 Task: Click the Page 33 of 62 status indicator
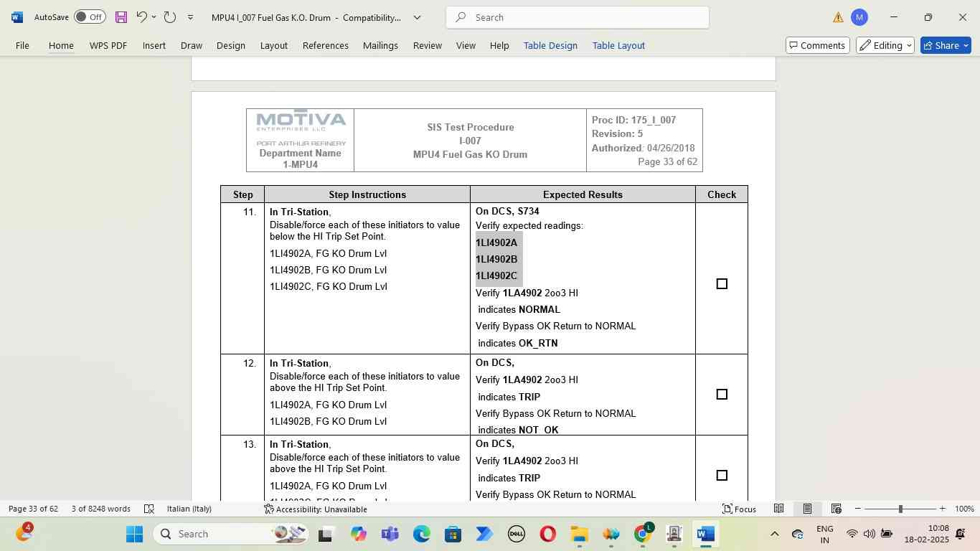(x=33, y=509)
